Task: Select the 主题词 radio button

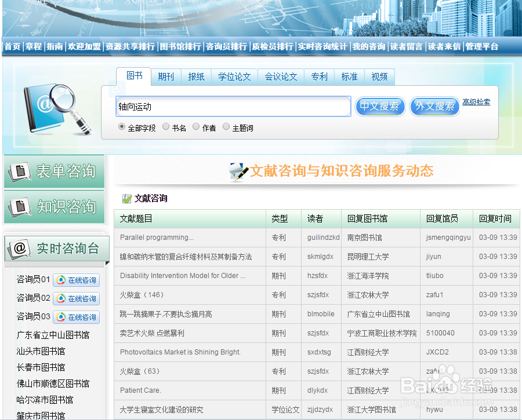Action: click(226, 127)
